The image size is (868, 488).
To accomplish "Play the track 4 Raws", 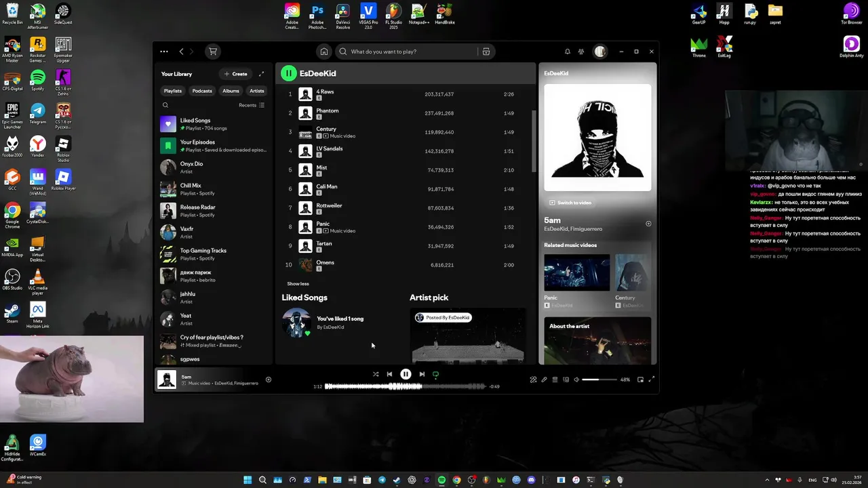I will [406, 94].
